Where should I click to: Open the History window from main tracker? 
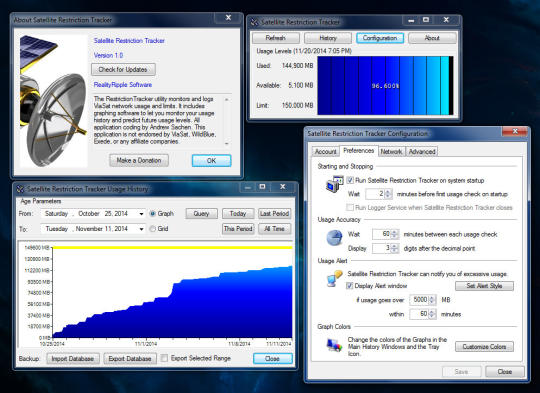tap(328, 38)
